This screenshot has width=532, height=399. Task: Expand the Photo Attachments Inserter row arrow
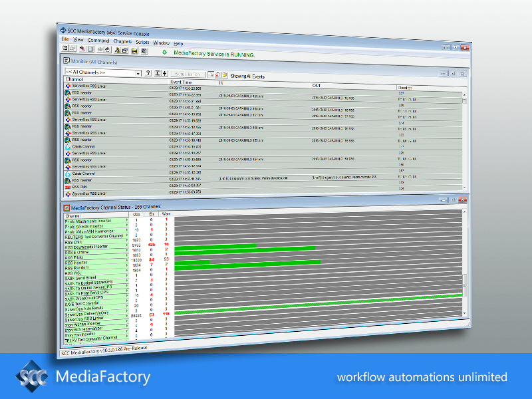127,220
